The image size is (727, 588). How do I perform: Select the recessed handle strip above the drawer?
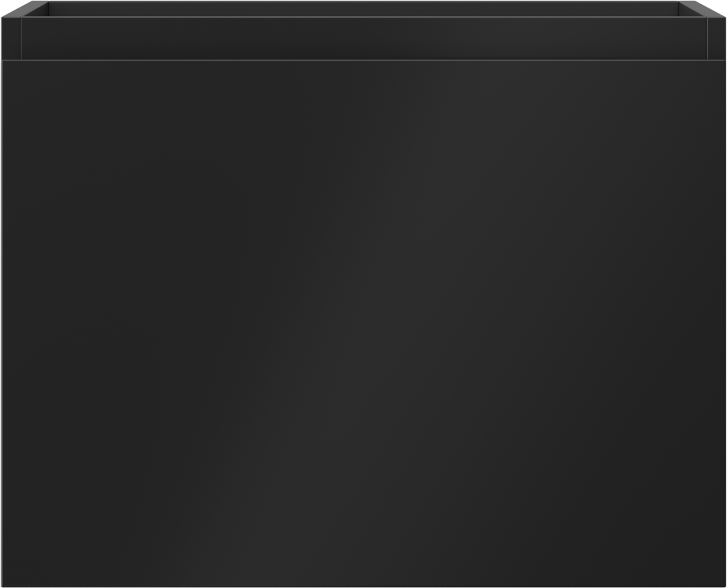pos(364,39)
